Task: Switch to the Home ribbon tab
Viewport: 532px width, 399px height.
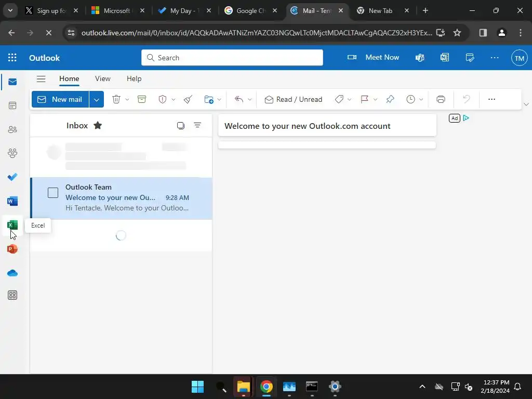Action: coord(69,79)
